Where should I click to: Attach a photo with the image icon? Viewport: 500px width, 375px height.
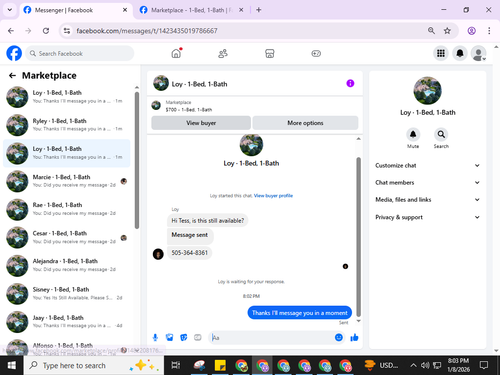pos(169,338)
